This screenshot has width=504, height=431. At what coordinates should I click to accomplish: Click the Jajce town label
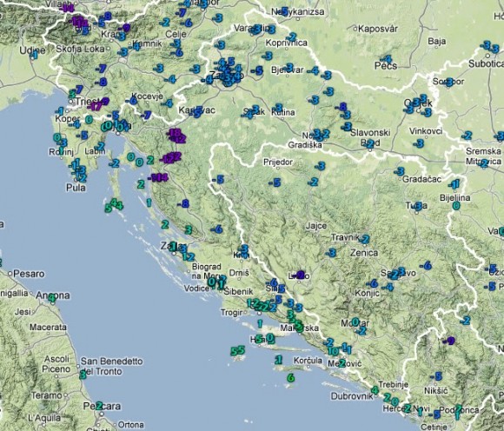316,226
